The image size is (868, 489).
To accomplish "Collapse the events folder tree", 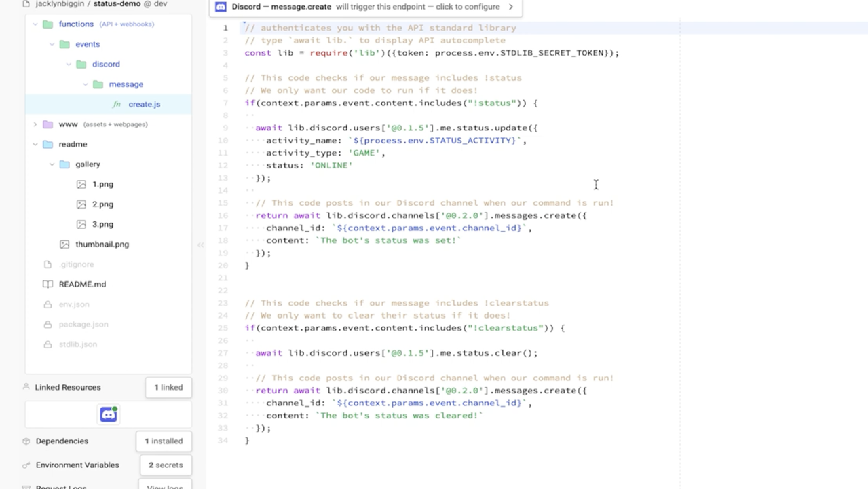I will coord(52,43).
